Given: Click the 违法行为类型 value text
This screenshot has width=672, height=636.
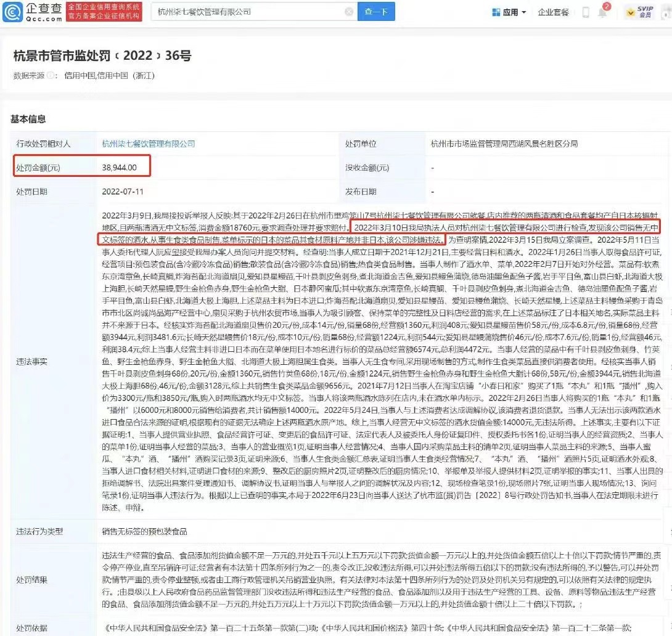Looking at the screenshot, I should [x=145, y=531].
